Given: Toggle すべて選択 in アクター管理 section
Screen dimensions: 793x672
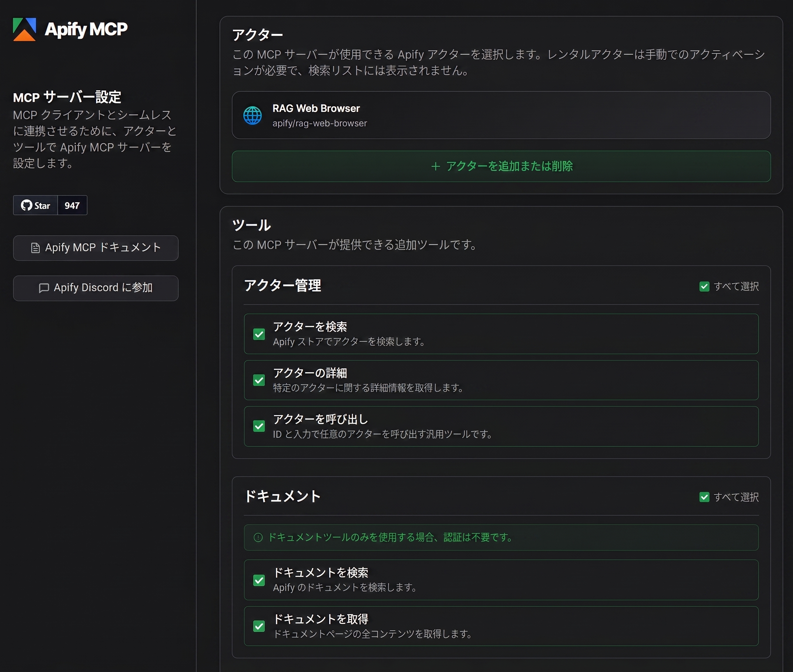Looking at the screenshot, I should pyautogui.click(x=704, y=287).
